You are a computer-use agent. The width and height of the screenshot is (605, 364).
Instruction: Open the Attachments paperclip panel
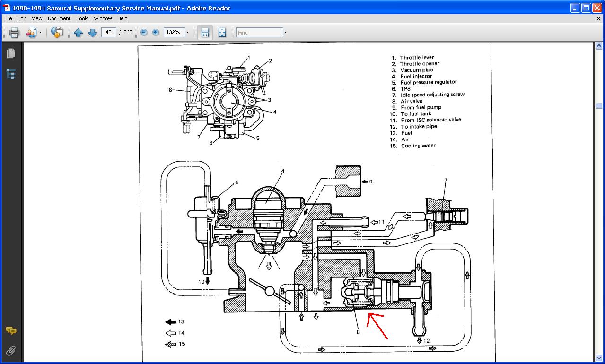10,350
